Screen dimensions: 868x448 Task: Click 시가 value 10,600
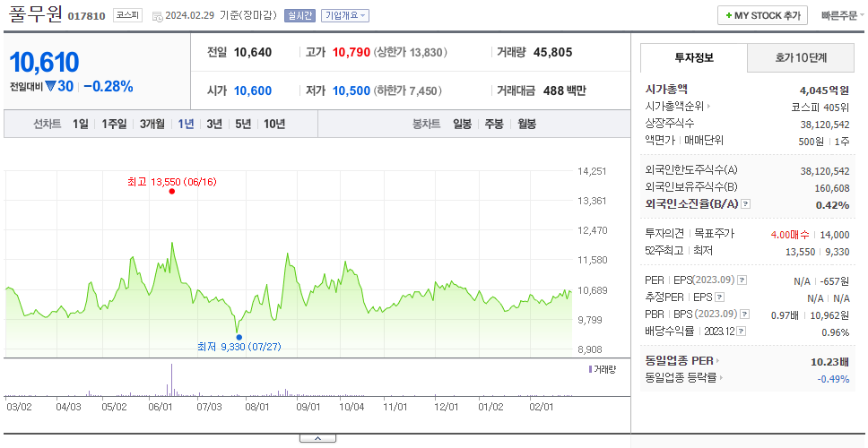click(x=253, y=90)
